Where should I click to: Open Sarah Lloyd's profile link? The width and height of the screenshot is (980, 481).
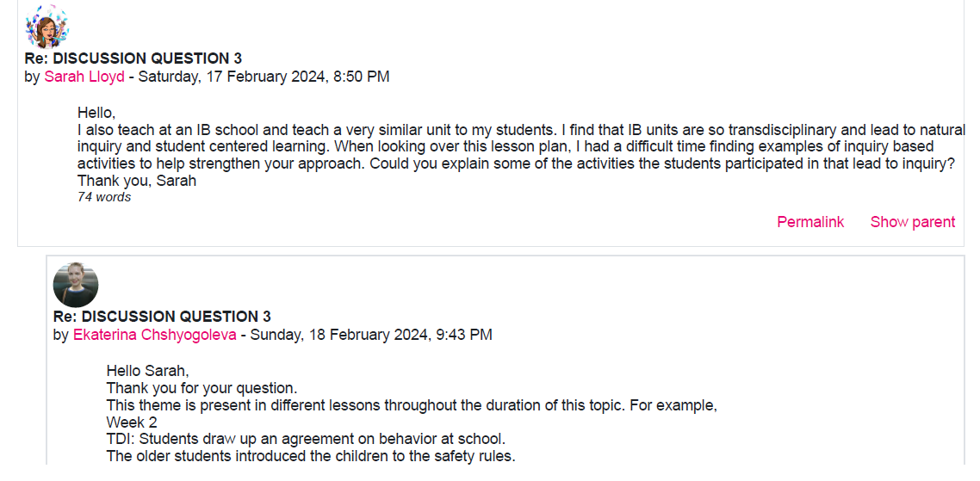coord(84,77)
